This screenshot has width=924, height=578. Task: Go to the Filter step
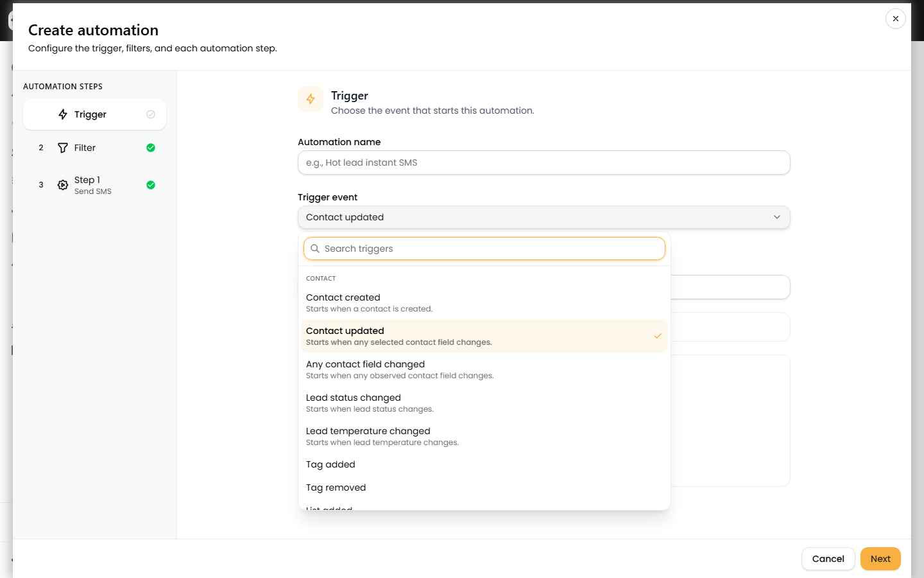point(94,148)
